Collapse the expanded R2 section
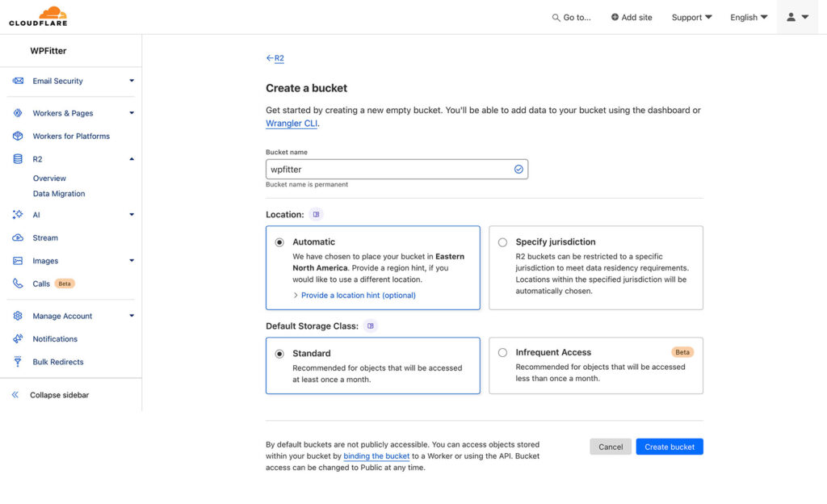 coord(131,158)
